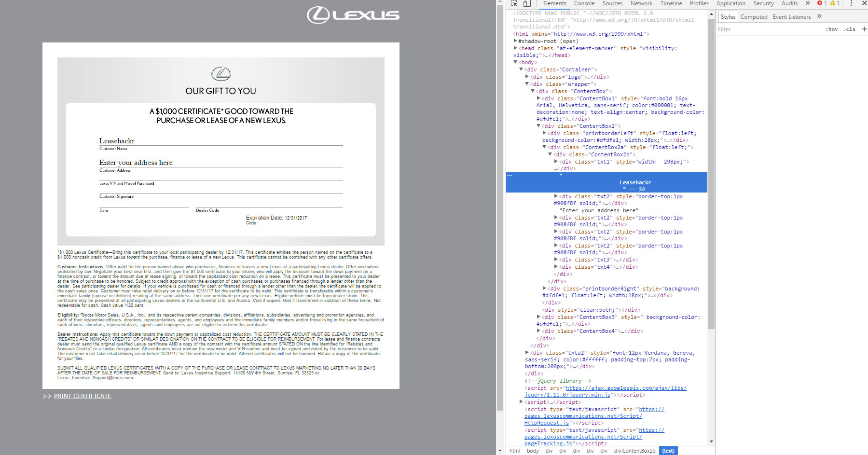The width and height of the screenshot is (868, 455).
Task: Show more Styles pane tabs chevron
Action: coord(819,16)
